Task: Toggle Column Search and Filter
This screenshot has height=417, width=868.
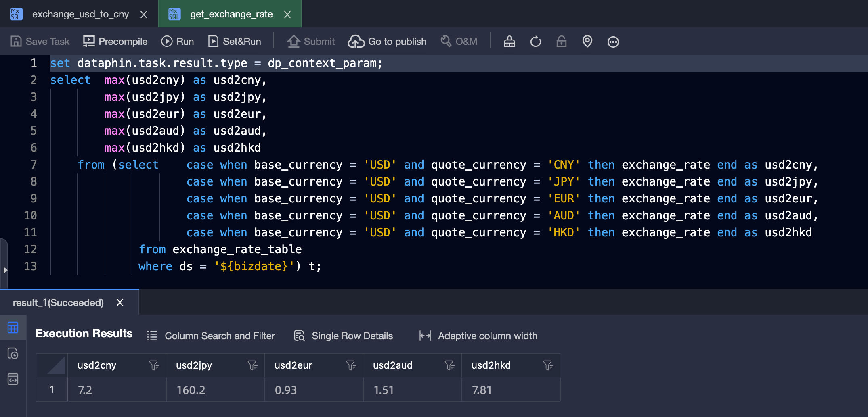Action: (211, 336)
